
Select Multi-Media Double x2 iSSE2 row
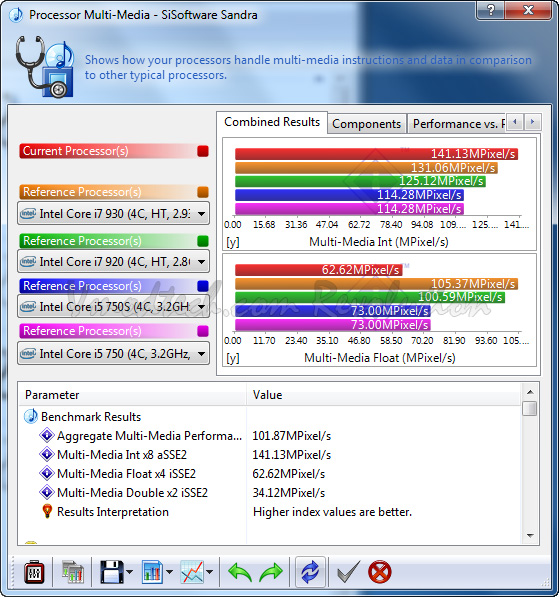[x=270, y=493]
